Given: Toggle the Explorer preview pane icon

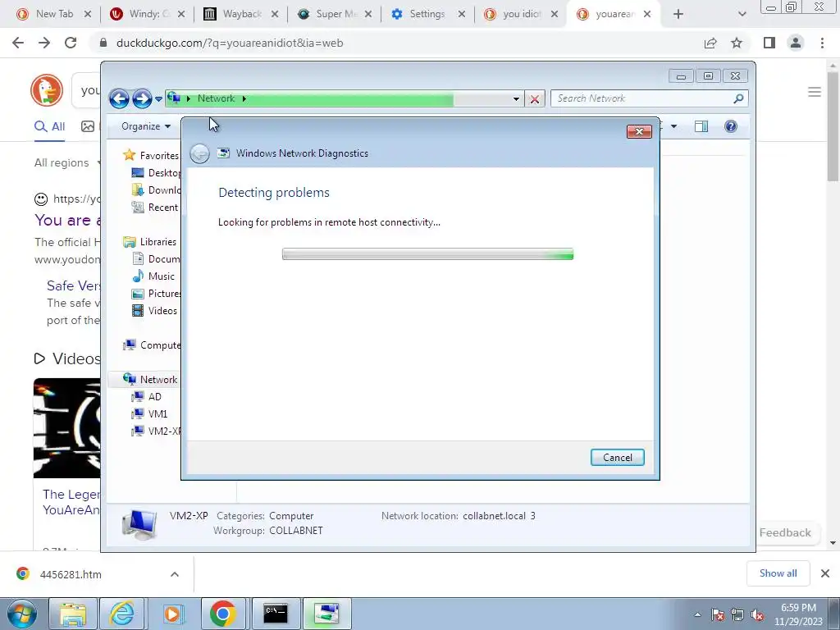Looking at the screenshot, I should (x=701, y=126).
